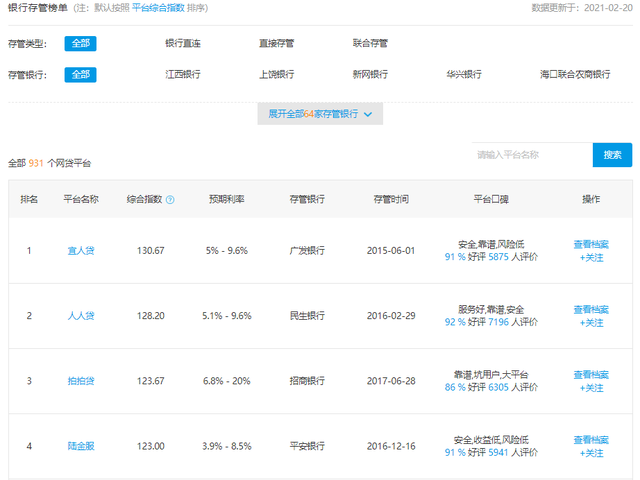The image size is (640, 480).
Task: Select tags 靠谱,坑用户,大平台
Action: (x=491, y=375)
